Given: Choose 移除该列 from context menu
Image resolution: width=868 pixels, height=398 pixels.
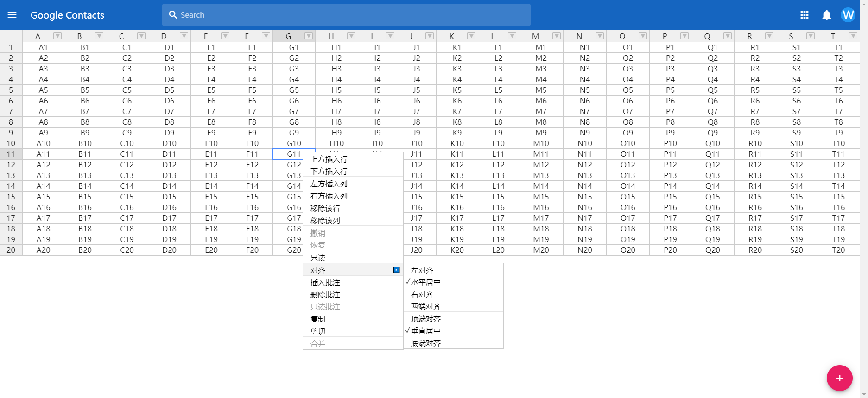Looking at the screenshot, I should coord(353,220).
